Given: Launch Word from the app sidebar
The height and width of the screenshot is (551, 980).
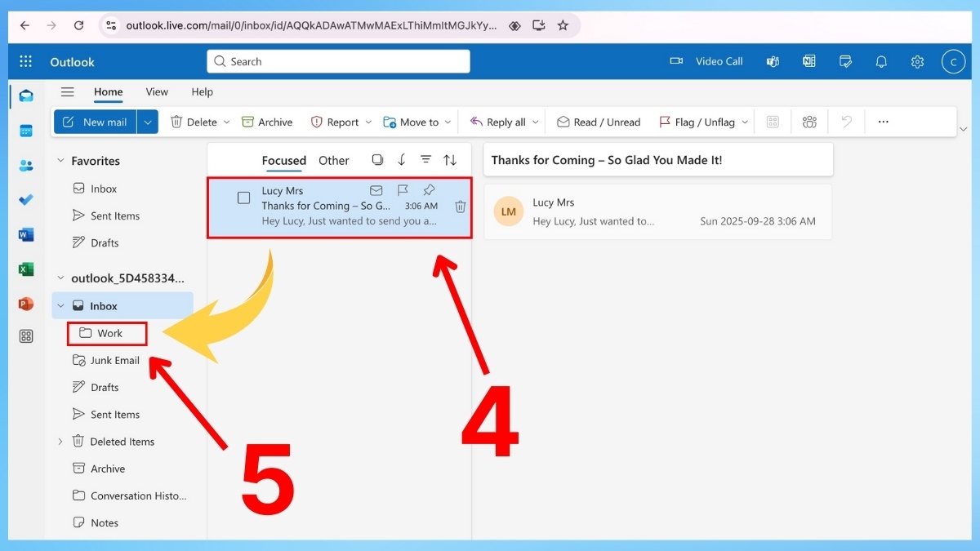Looking at the screenshot, I should [x=26, y=235].
